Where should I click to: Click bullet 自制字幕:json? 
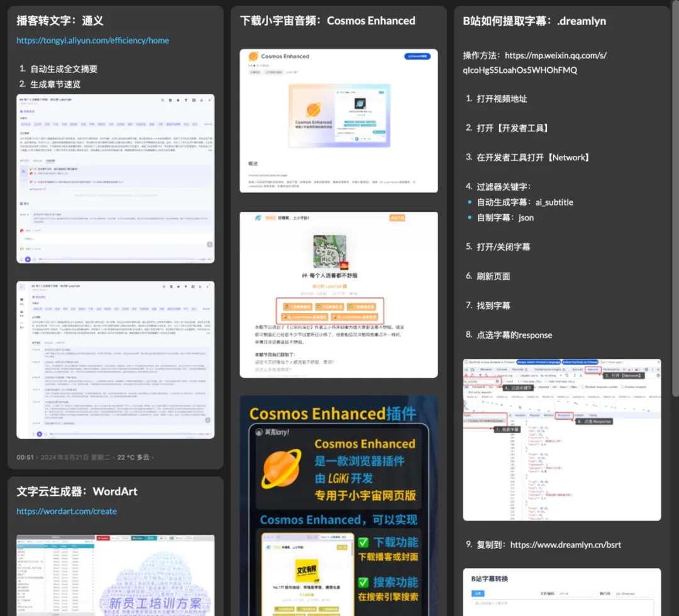(x=505, y=217)
